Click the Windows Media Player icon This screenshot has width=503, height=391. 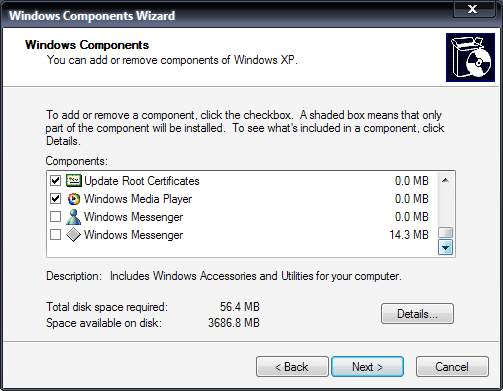click(x=73, y=199)
